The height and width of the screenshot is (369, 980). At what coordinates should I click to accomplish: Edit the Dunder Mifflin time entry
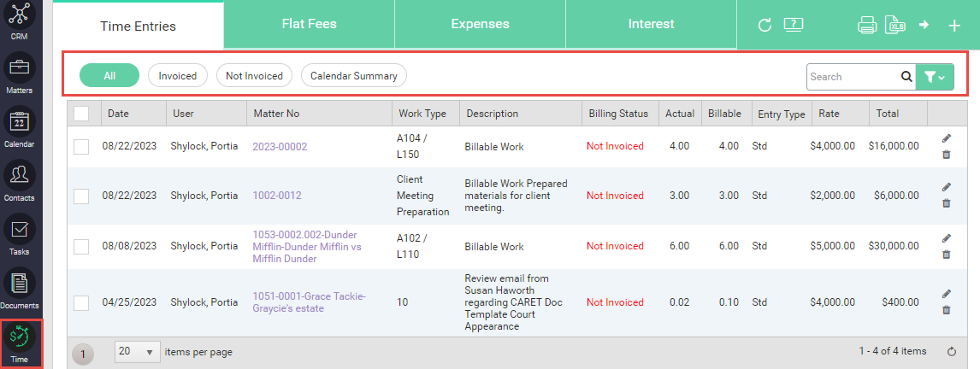coord(947,238)
